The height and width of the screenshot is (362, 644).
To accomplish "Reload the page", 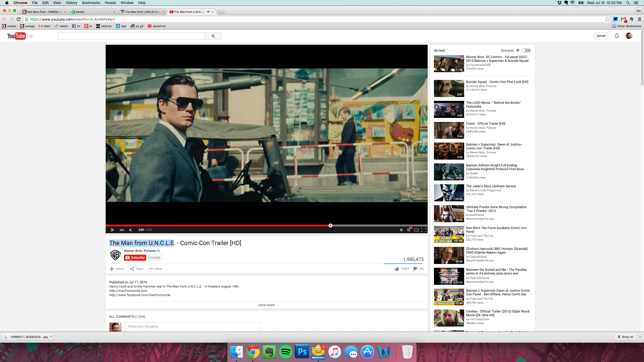I will 18,19.
